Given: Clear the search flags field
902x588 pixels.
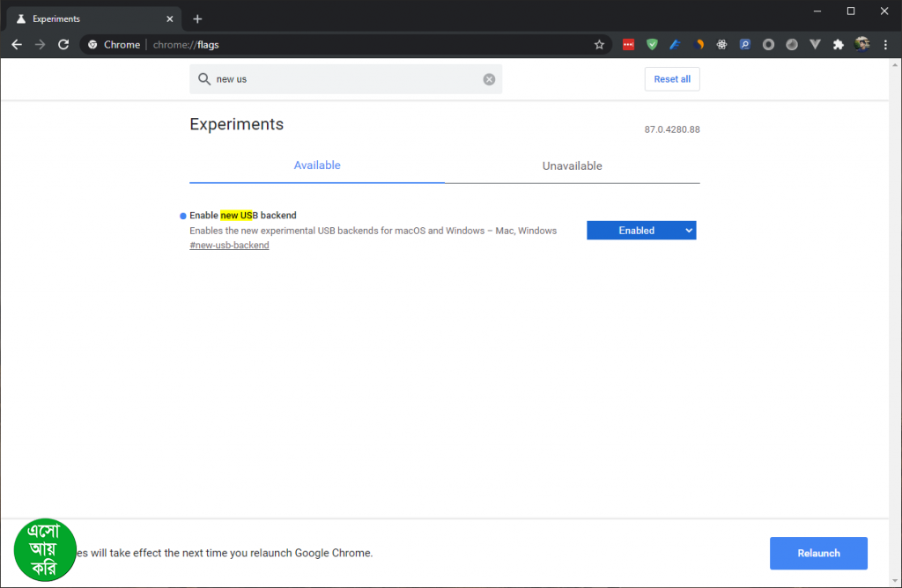Looking at the screenshot, I should point(489,79).
